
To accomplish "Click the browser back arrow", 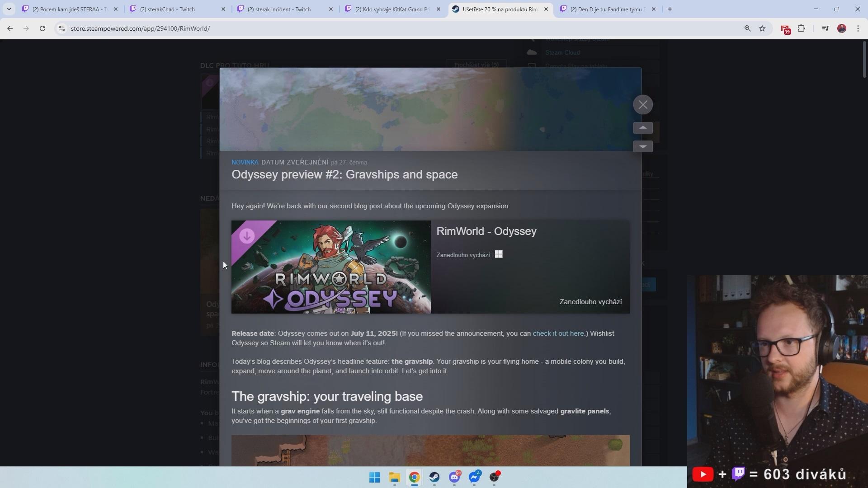I will pyautogui.click(x=10, y=28).
